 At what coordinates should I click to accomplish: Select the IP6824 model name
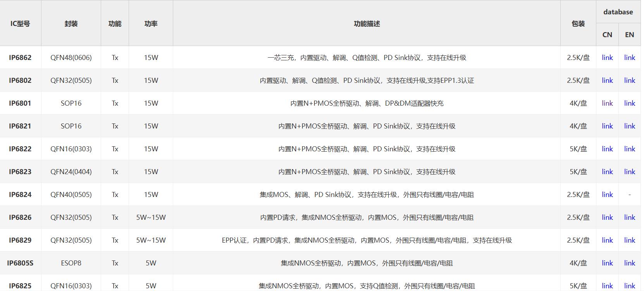[20, 195]
